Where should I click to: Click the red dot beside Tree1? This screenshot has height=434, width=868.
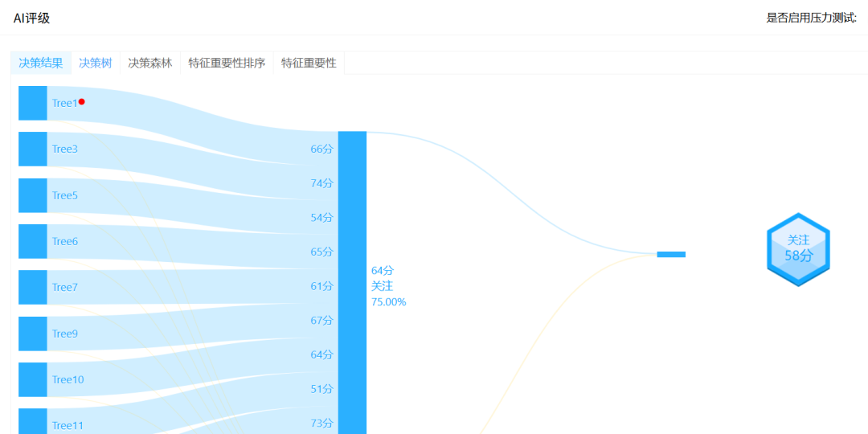(81, 102)
